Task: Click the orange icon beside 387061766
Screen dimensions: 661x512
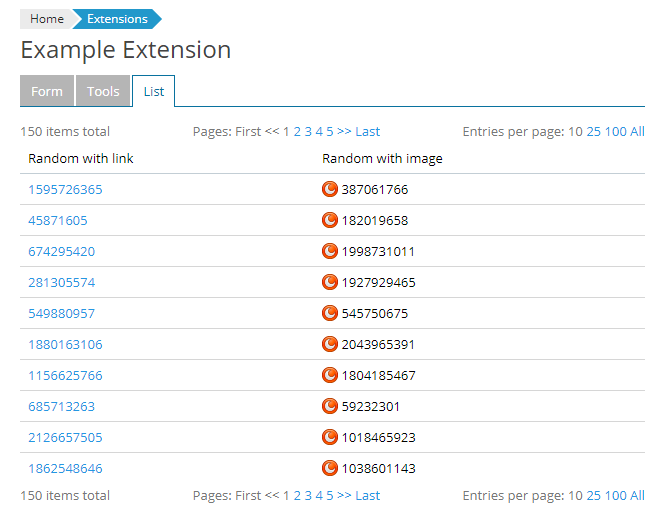Action: [329, 189]
